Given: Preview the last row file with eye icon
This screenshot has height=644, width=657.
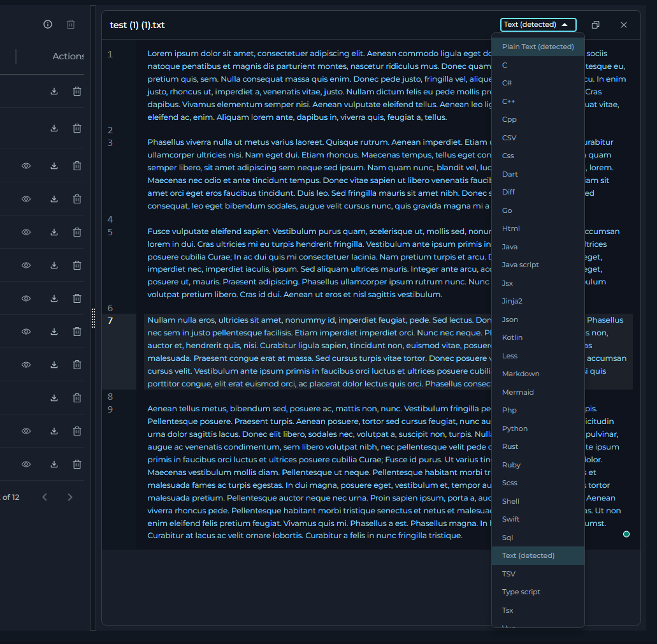Looking at the screenshot, I should (26, 464).
